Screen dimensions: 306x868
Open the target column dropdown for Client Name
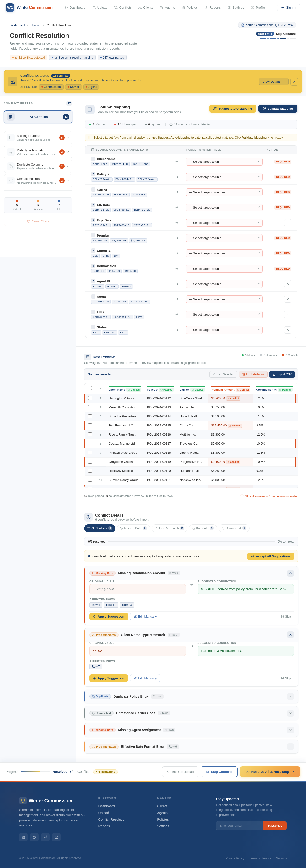coord(224,162)
